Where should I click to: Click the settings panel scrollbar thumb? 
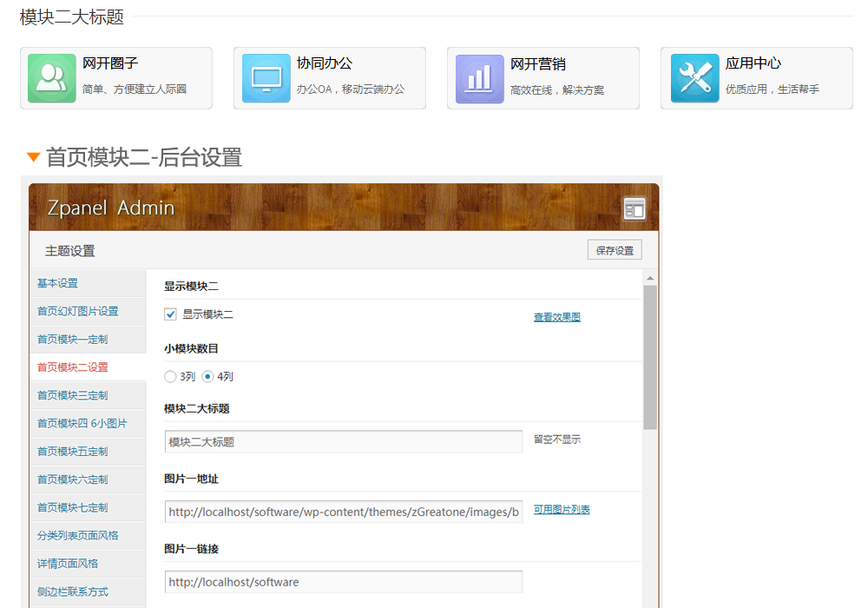pyautogui.click(x=650, y=358)
